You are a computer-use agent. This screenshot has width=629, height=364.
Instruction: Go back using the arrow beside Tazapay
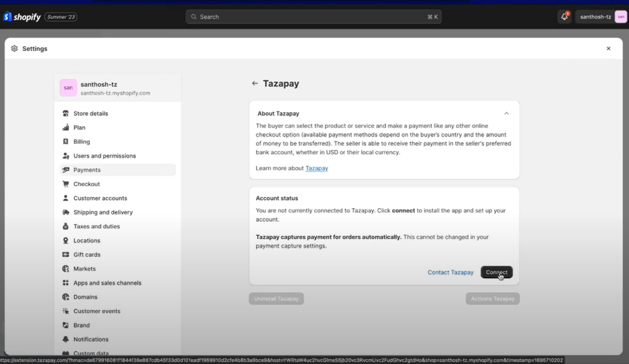255,83
